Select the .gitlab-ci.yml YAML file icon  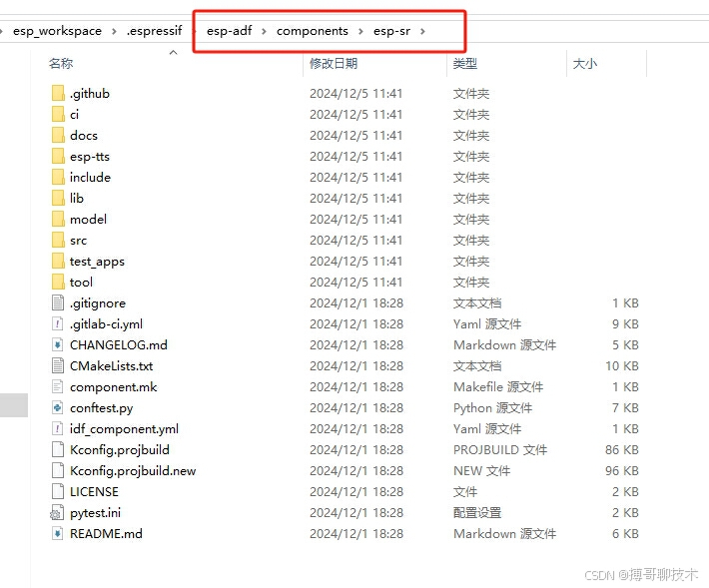(58, 324)
